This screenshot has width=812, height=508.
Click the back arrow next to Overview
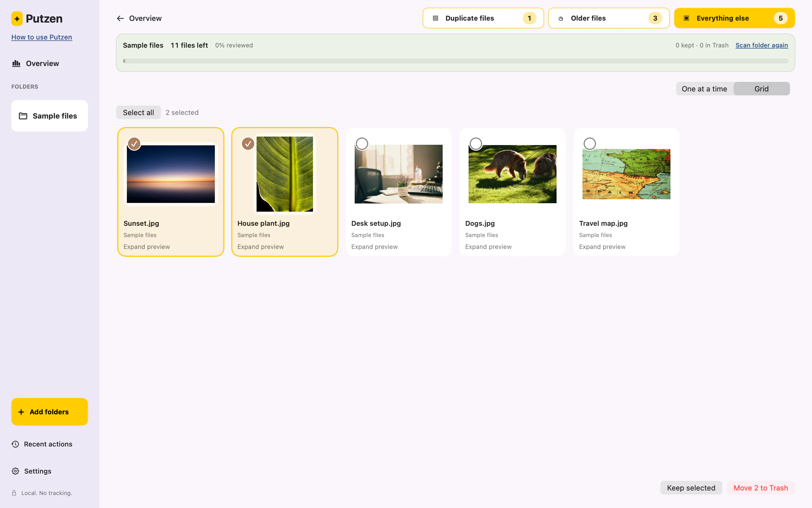click(x=120, y=18)
